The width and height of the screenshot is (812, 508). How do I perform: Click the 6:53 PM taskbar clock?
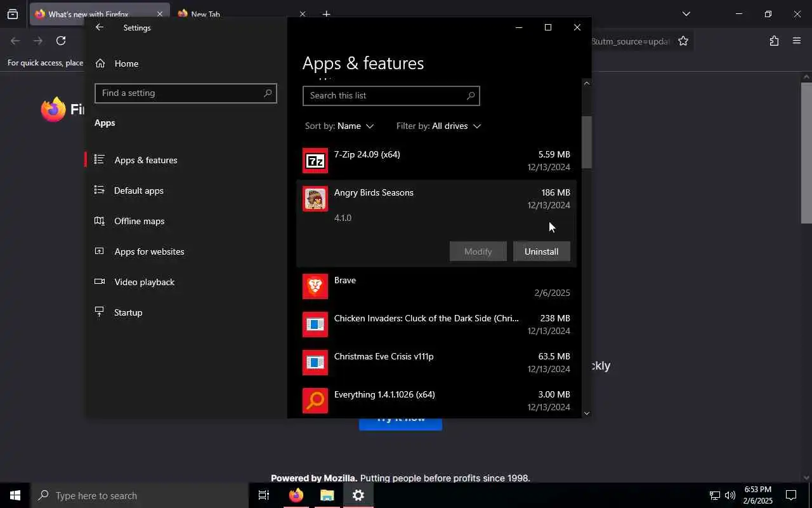click(758, 495)
